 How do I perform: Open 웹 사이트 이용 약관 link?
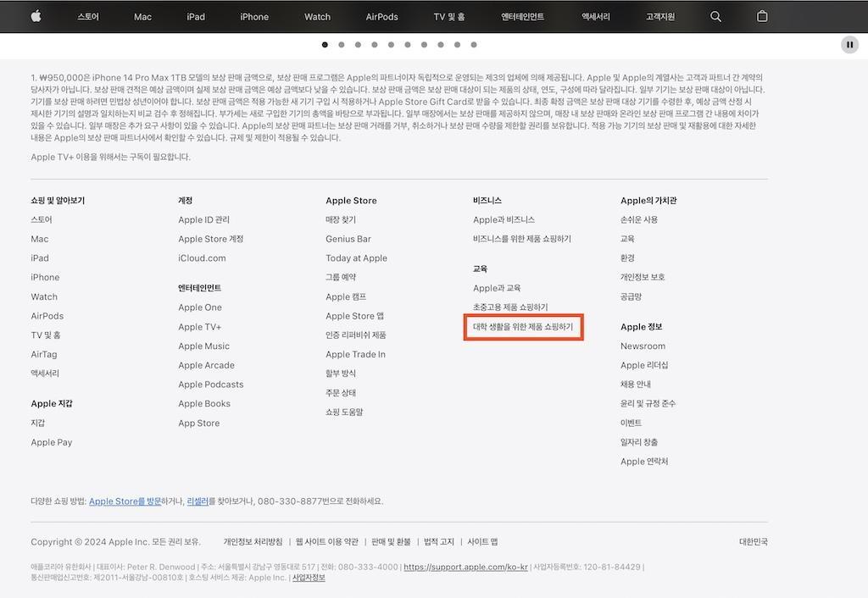(326, 542)
